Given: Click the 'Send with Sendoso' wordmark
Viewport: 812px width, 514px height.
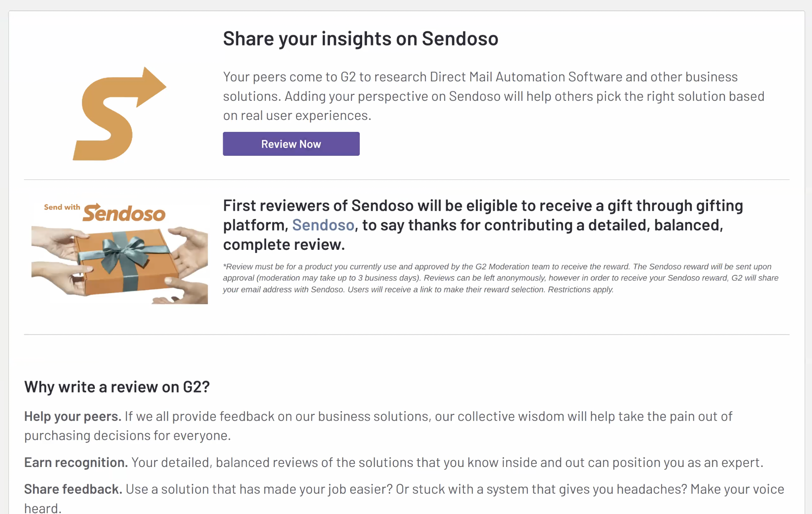Looking at the screenshot, I should 124,213.
